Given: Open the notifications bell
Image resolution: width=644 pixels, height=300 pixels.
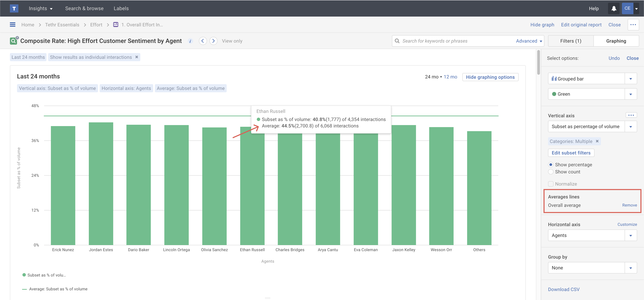Looking at the screenshot, I should coord(614,8).
